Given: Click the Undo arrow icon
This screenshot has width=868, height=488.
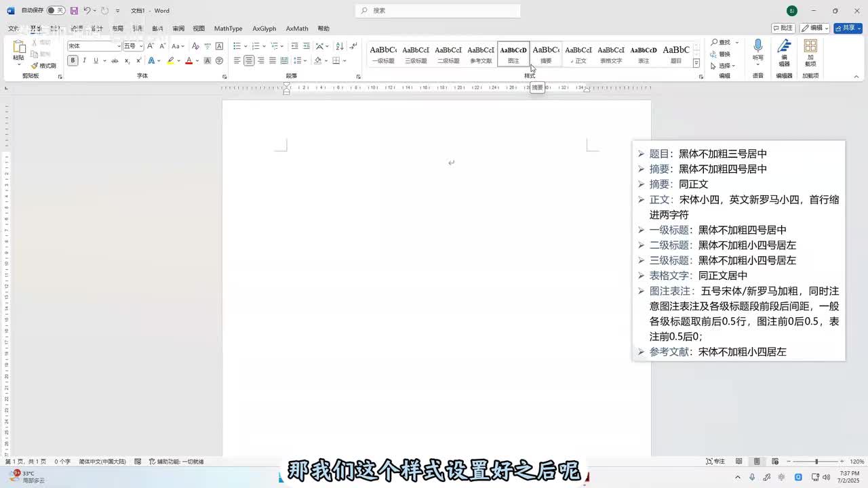Looking at the screenshot, I should tap(87, 10).
